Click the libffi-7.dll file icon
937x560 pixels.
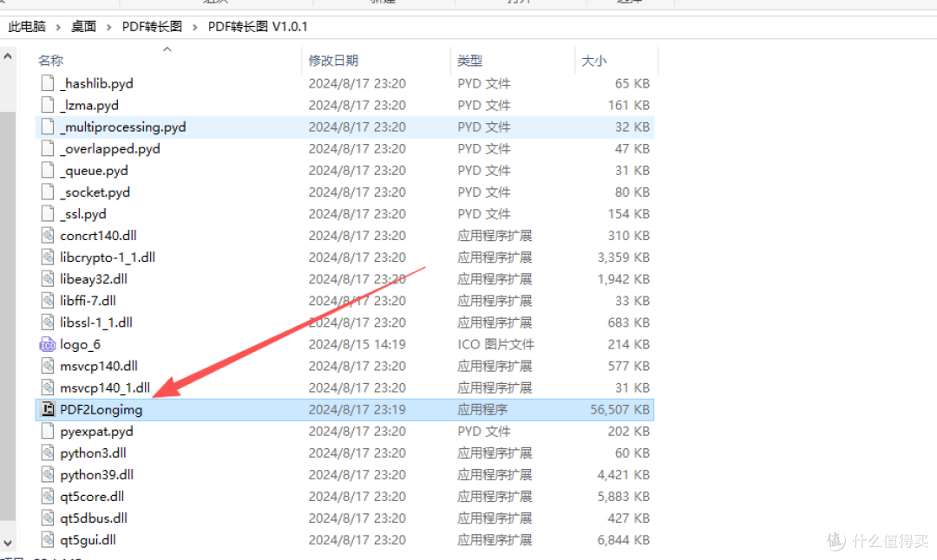coord(48,301)
